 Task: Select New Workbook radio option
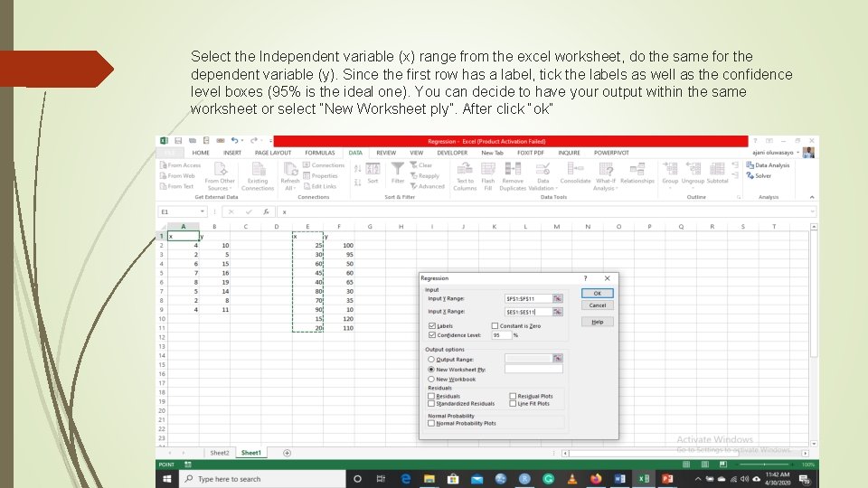[430, 379]
